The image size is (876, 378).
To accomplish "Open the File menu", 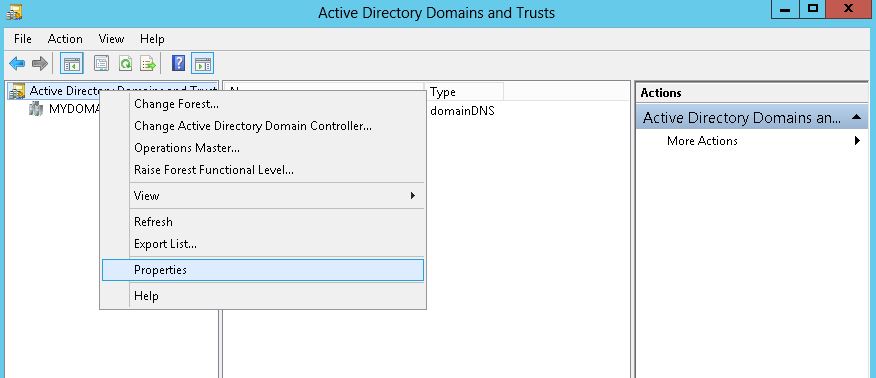I will pos(23,39).
